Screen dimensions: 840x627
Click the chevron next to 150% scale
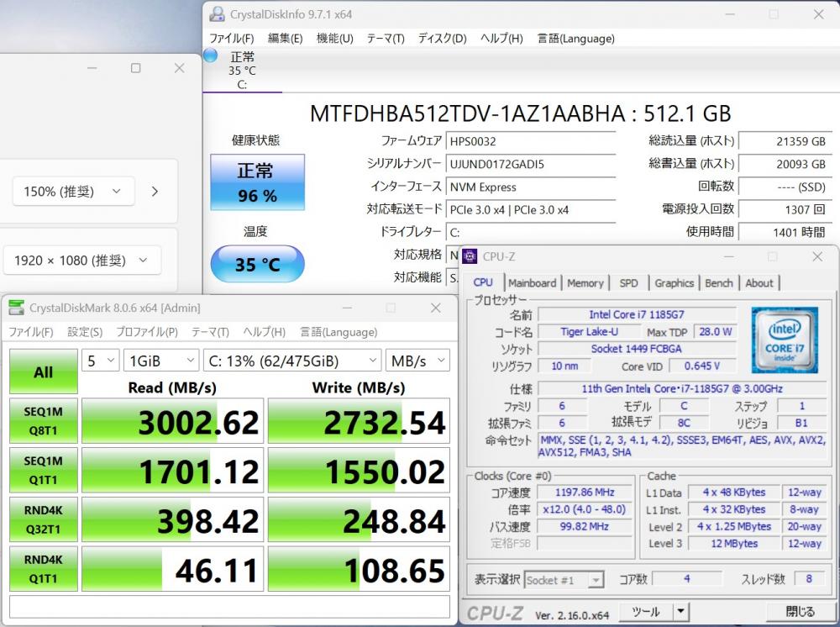tap(155, 192)
